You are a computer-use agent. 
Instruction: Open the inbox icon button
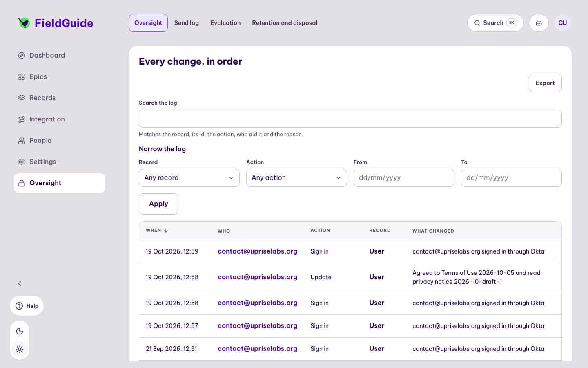tap(539, 23)
